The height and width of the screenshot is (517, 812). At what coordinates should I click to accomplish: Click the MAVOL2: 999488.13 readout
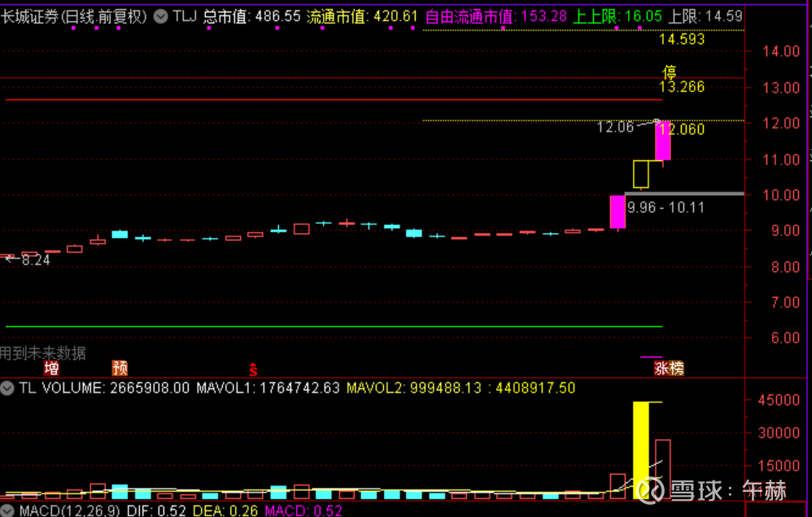[414, 388]
